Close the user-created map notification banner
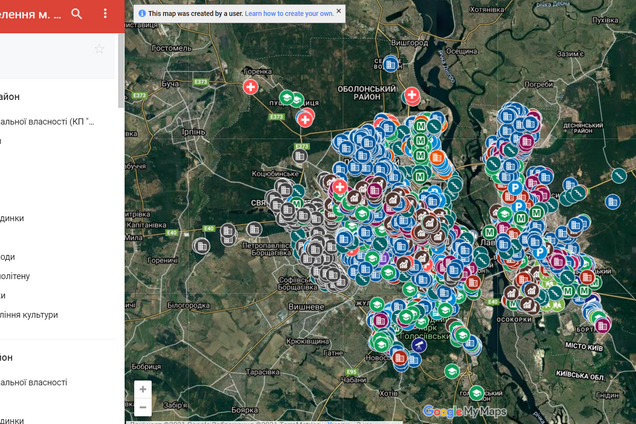 [x=338, y=12]
